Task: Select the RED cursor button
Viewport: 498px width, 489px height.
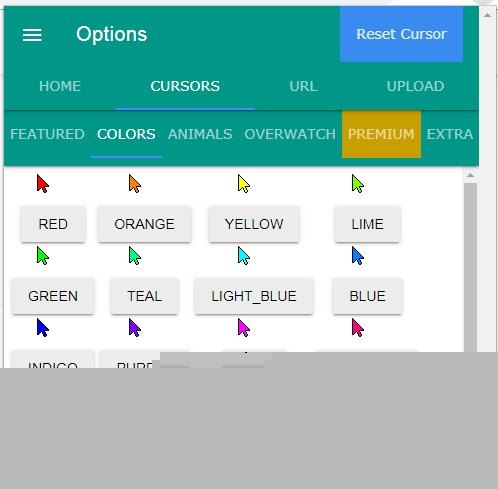Action: click(53, 224)
